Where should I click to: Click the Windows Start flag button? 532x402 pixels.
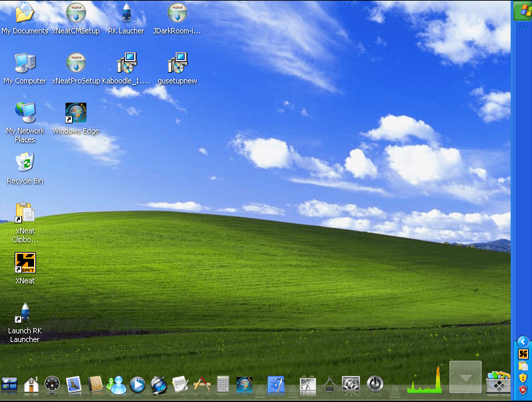(523, 11)
